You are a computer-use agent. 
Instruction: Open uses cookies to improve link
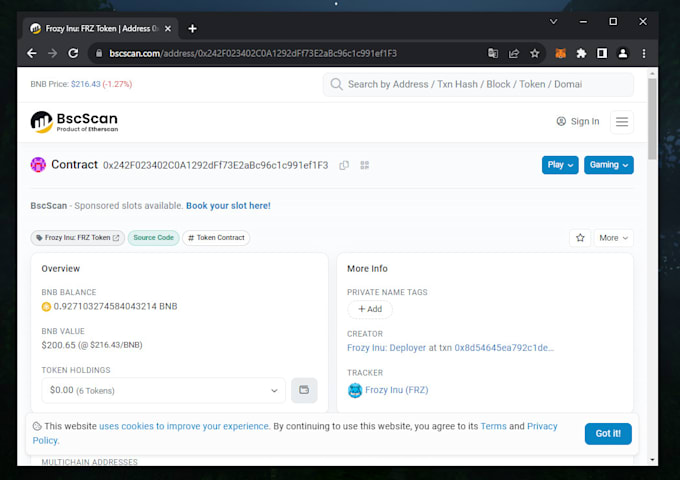(184, 426)
